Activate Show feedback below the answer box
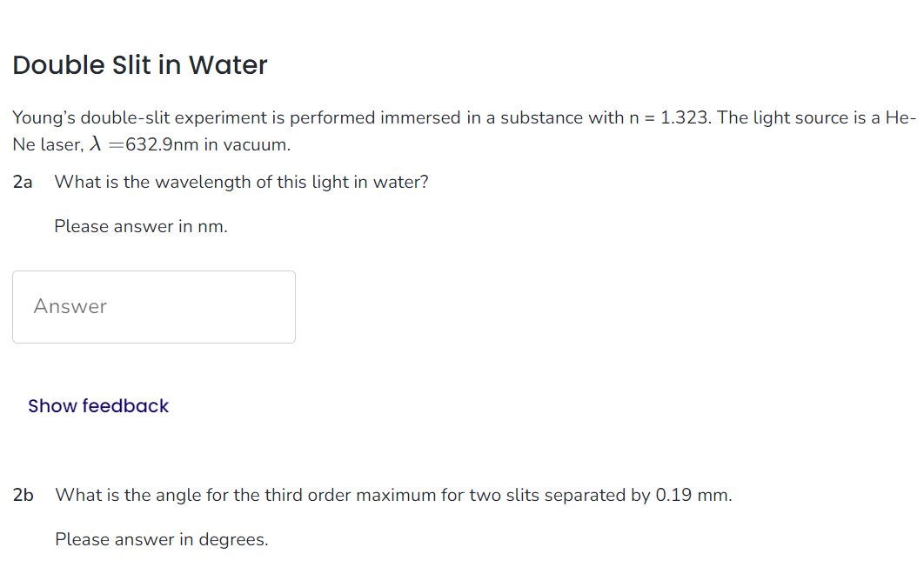 point(97,405)
